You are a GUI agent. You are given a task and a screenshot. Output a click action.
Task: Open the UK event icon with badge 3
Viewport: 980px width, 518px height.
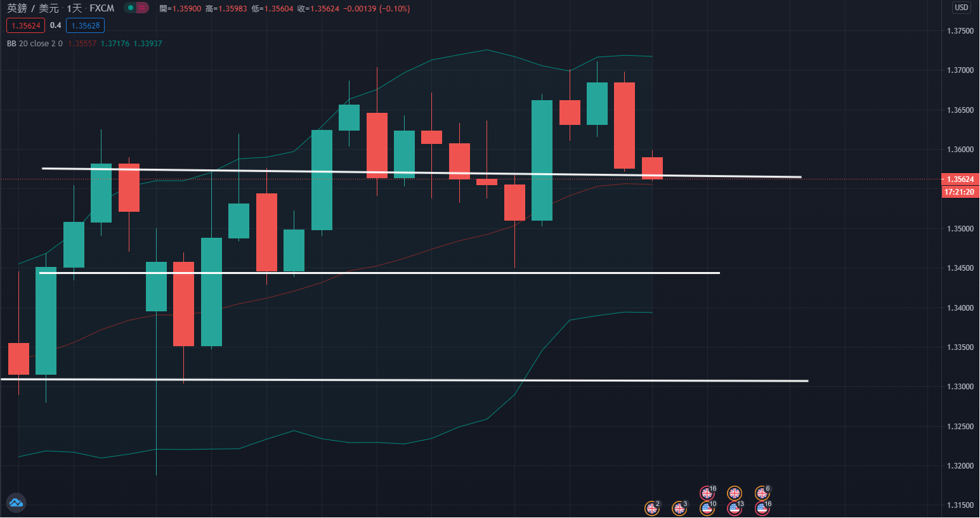click(x=679, y=508)
